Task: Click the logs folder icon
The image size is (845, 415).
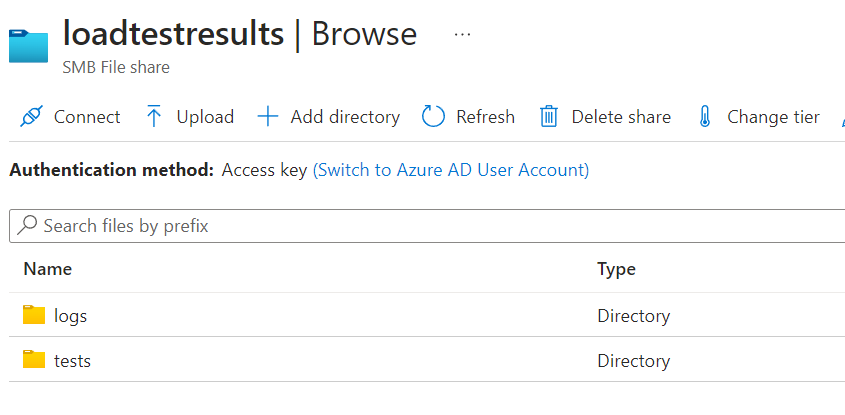Action: coord(34,316)
